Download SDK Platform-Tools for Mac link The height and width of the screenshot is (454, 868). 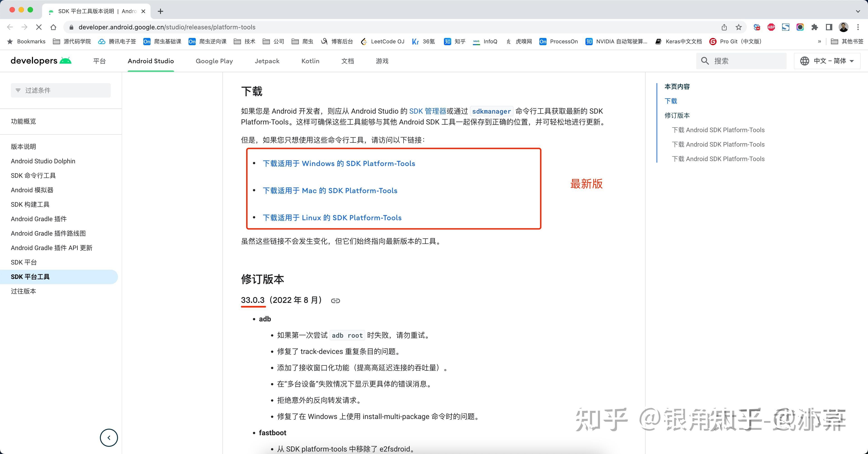click(x=330, y=191)
